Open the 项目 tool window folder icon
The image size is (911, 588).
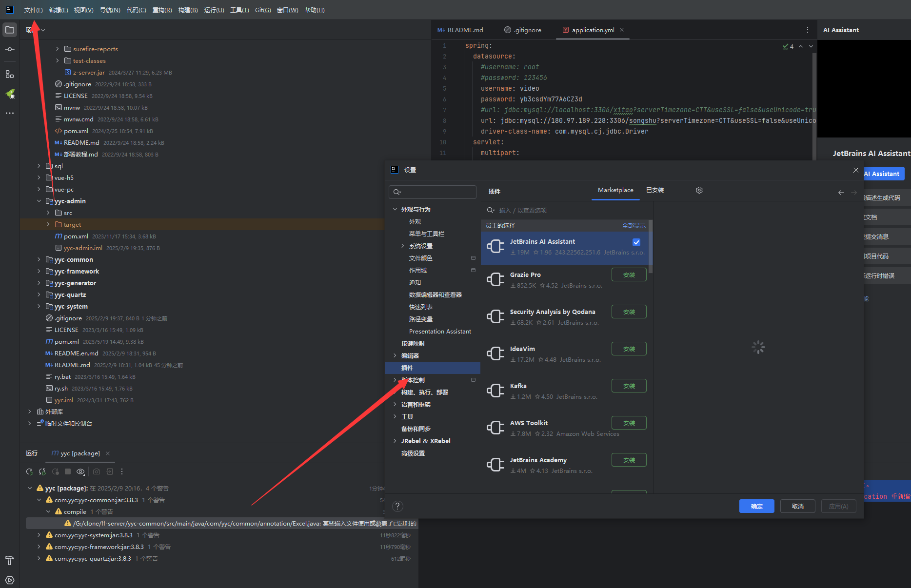click(x=10, y=29)
